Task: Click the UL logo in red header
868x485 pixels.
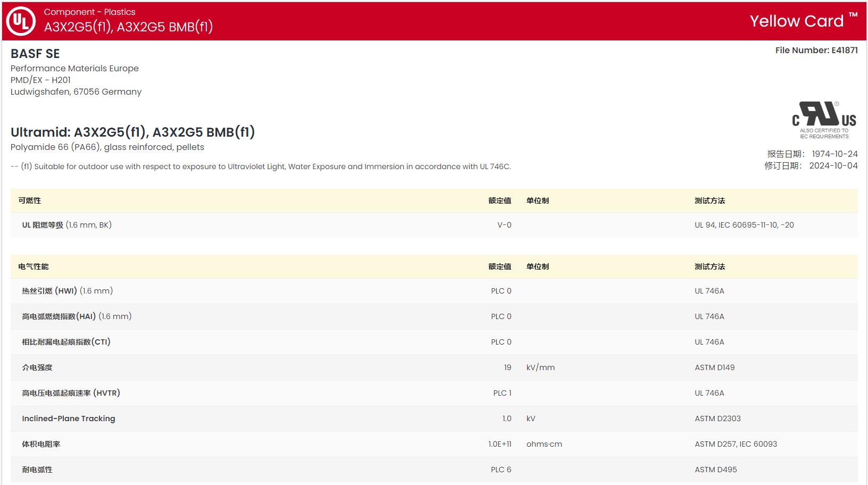Action: point(21,21)
